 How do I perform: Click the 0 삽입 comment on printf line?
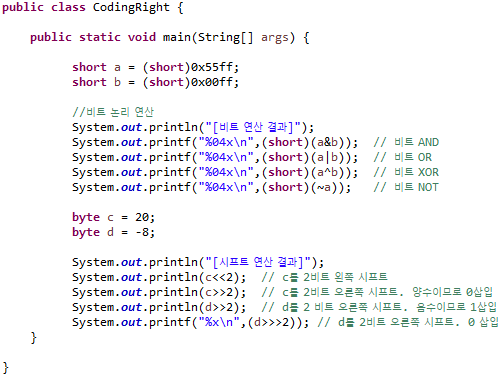(x=483, y=322)
